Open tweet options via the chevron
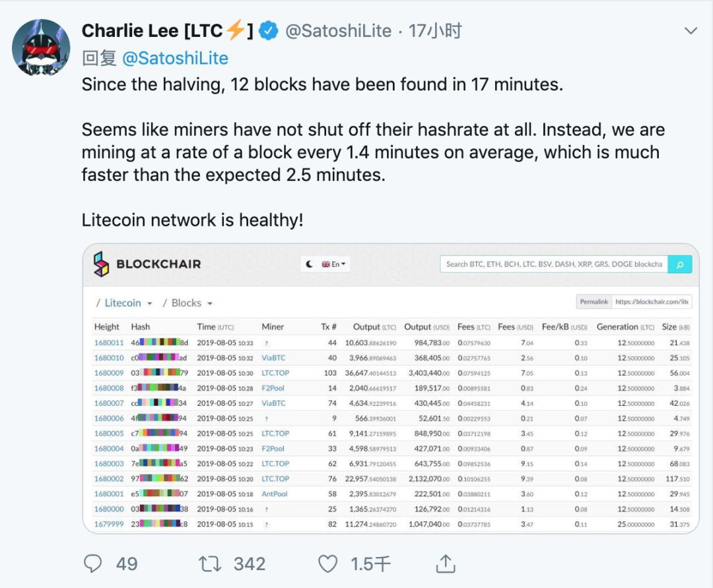The image size is (713, 588). tap(691, 30)
